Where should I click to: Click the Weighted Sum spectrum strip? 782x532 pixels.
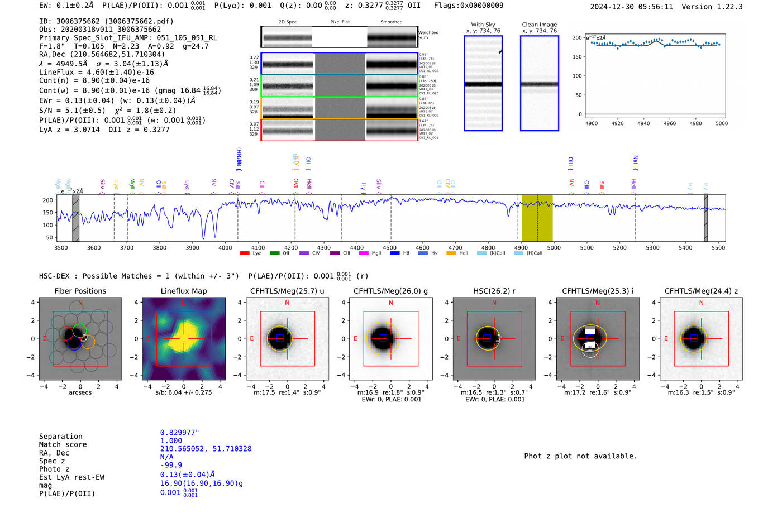[x=340, y=37]
